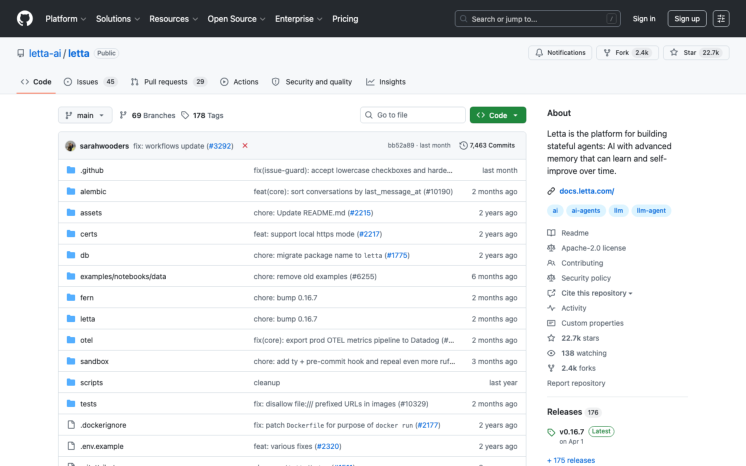Click the Sign in link
This screenshot has height=466, width=746.
pos(644,19)
